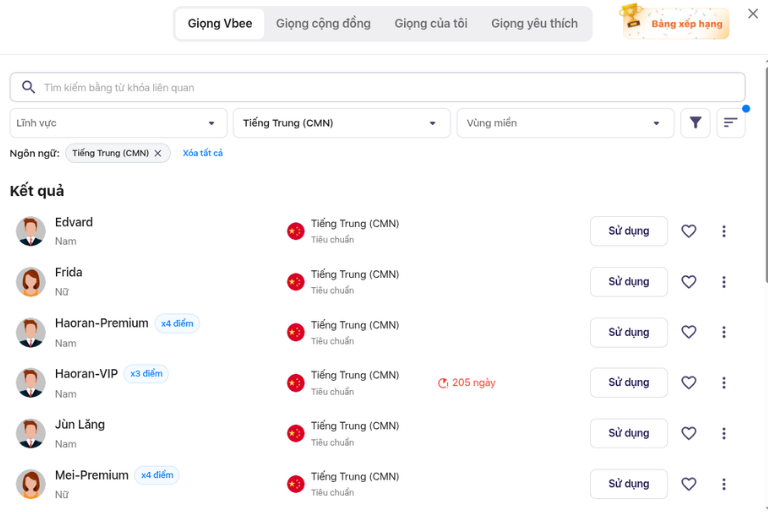768x512 pixels.
Task: Select the Haoran-VIP voice name
Action: click(86, 374)
